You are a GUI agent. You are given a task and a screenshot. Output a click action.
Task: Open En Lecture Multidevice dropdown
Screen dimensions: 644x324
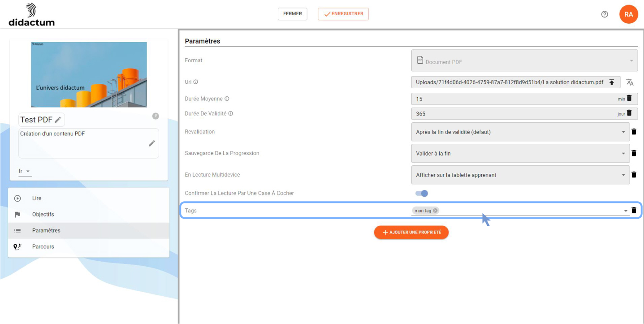click(520, 175)
